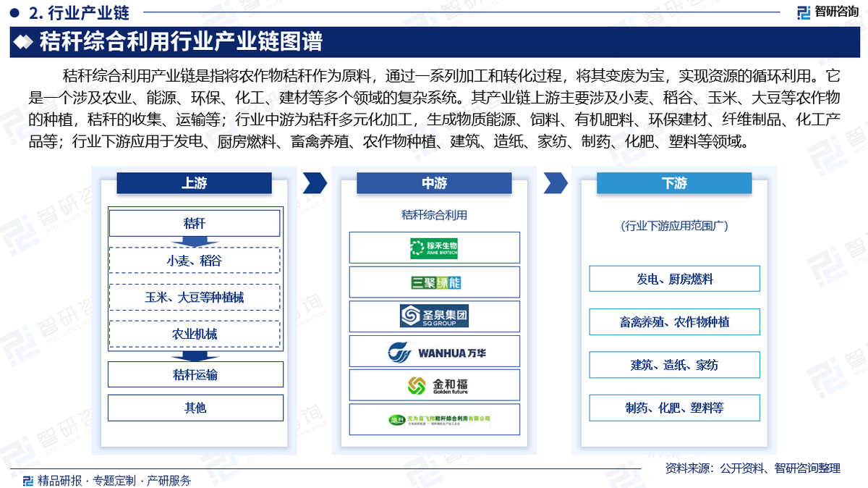Select the 畜禽养殖、农作物种植 box
This screenshot has height=488, width=868.
(674, 322)
